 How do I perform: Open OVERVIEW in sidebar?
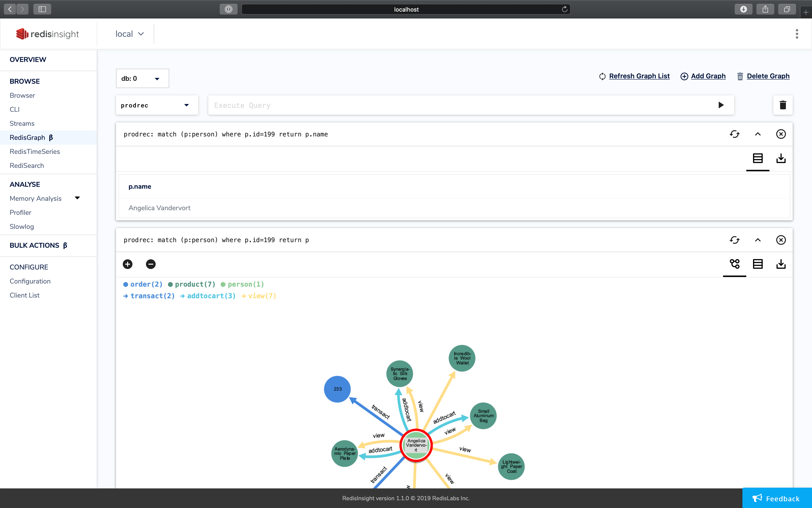pos(28,60)
